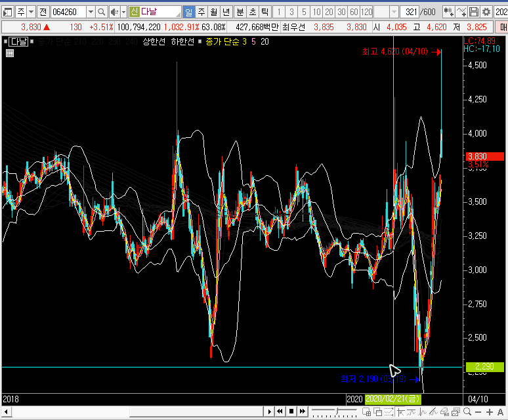
Task: Toggle the square marker before 종가 단순 3 5 20
Action: pos(200,41)
